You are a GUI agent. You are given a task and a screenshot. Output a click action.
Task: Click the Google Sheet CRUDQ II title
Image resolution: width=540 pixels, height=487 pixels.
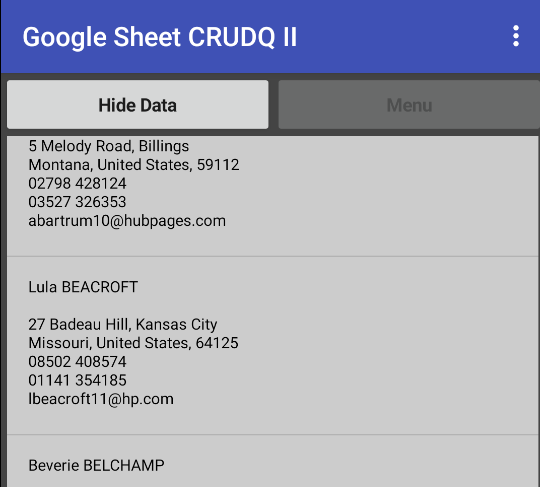click(x=159, y=37)
